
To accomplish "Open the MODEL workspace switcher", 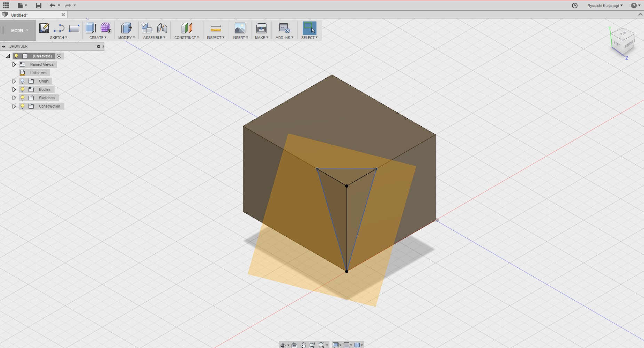I will click(18, 30).
